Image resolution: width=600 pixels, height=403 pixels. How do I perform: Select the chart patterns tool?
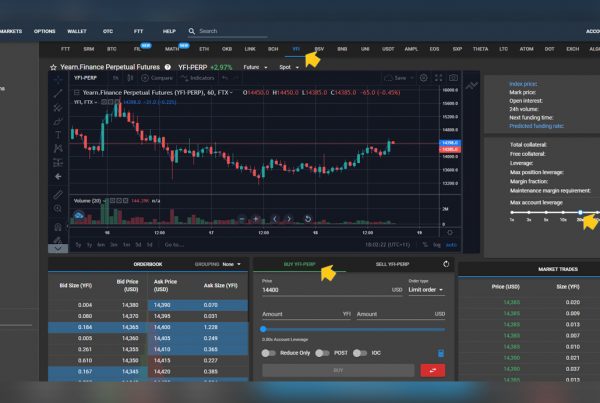(x=58, y=148)
